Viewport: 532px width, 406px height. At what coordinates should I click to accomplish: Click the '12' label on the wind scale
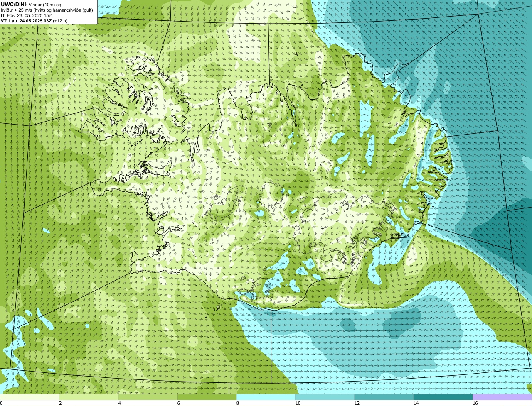click(x=357, y=403)
